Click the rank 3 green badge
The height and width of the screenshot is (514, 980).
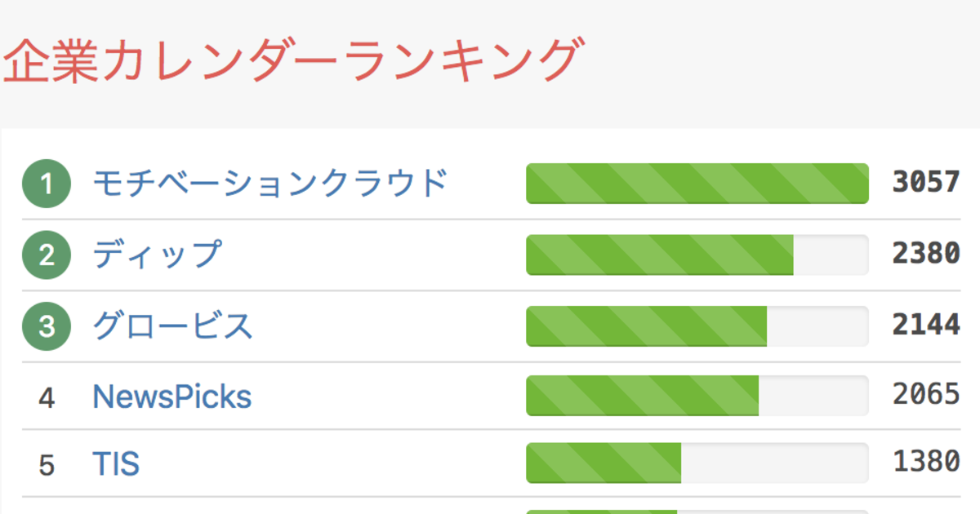click(x=47, y=326)
